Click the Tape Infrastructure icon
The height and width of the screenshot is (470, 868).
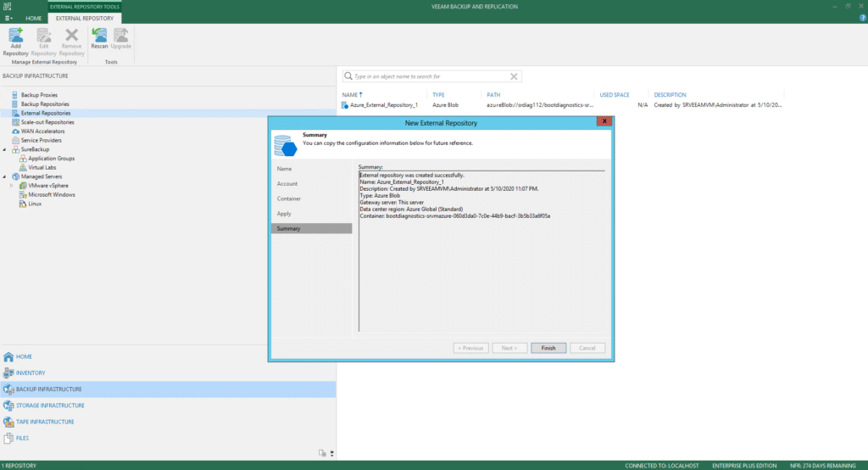[x=8, y=422]
